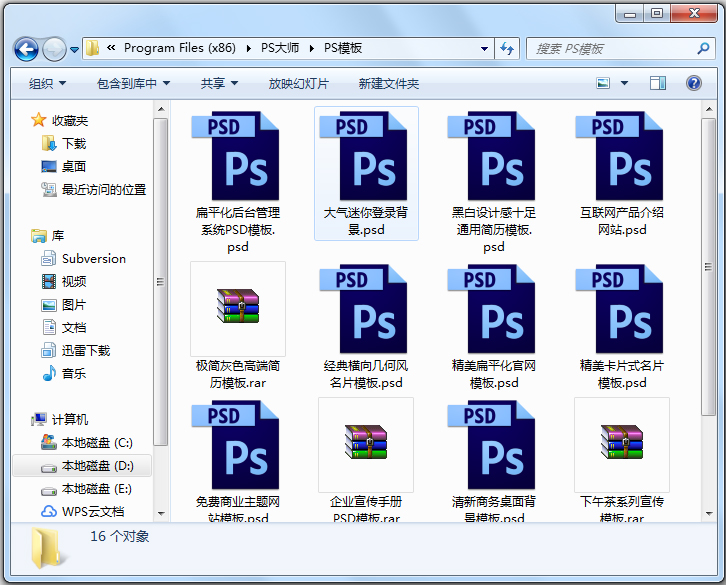
Task: Open the view options dropdown arrow
Action: tap(624, 83)
